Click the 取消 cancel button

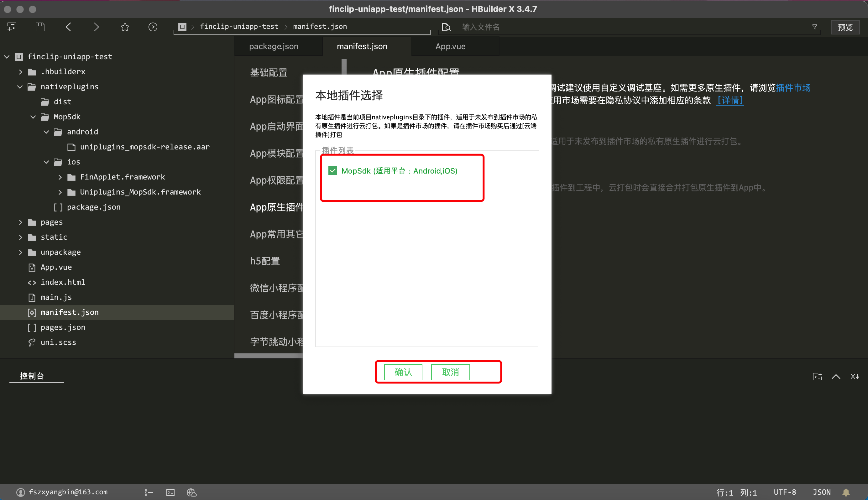click(x=450, y=372)
